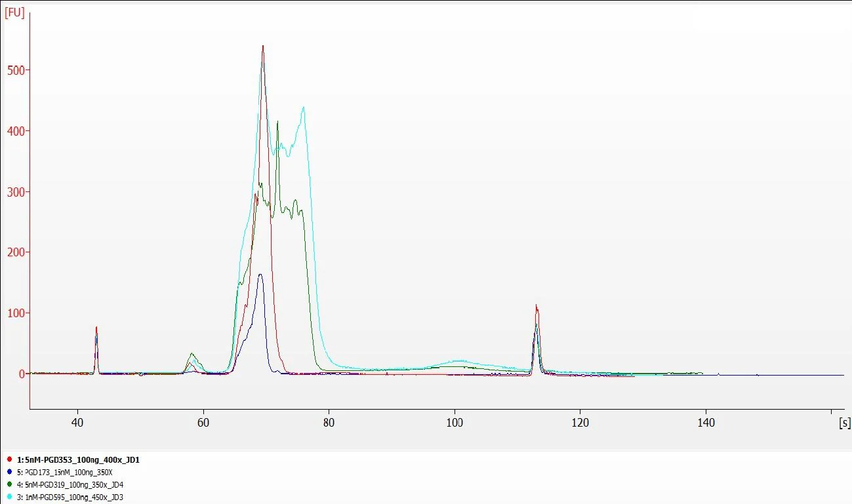
Task: Click the cyan dot for PGD595 sample
Action: [9, 497]
